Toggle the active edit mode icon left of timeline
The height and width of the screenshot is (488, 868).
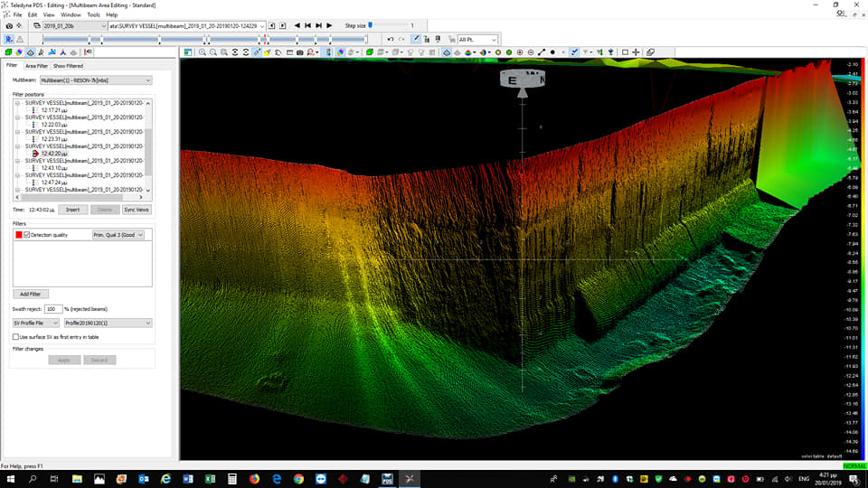pyautogui.click(x=9, y=39)
